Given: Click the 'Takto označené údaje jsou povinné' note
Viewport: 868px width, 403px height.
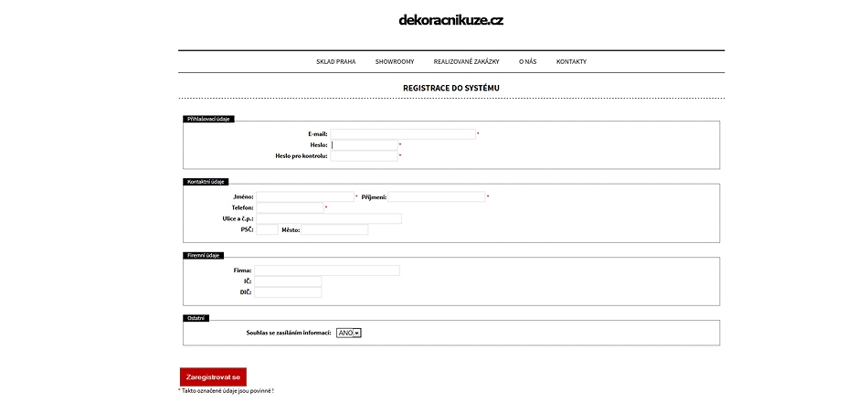Looking at the screenshot, I should [226, 391].
